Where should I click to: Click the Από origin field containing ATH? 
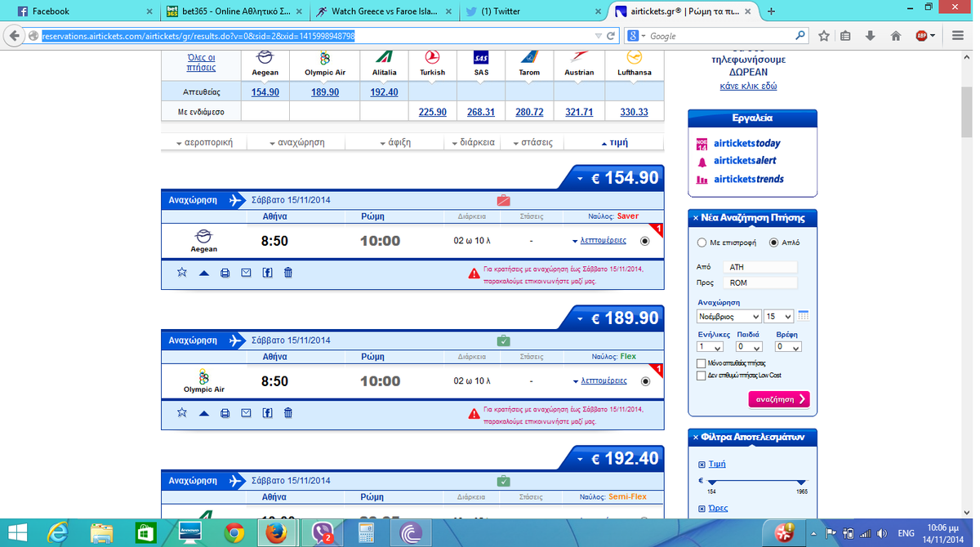click(x=760, y=267)
